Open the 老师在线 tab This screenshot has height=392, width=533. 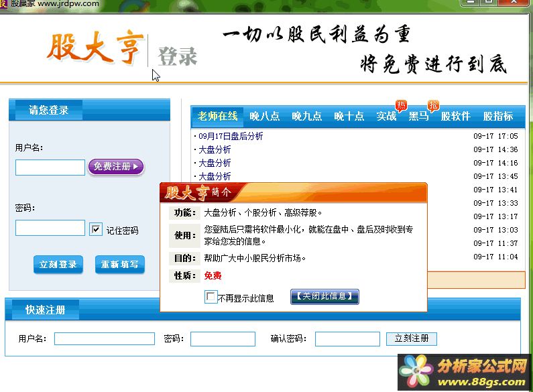[x=217, y=116]
